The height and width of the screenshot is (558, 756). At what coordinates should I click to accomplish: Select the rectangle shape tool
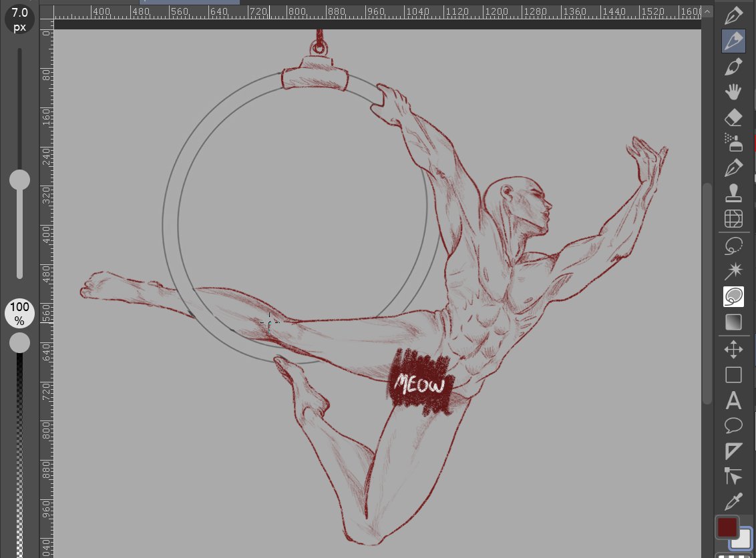(x=733, y=374)
